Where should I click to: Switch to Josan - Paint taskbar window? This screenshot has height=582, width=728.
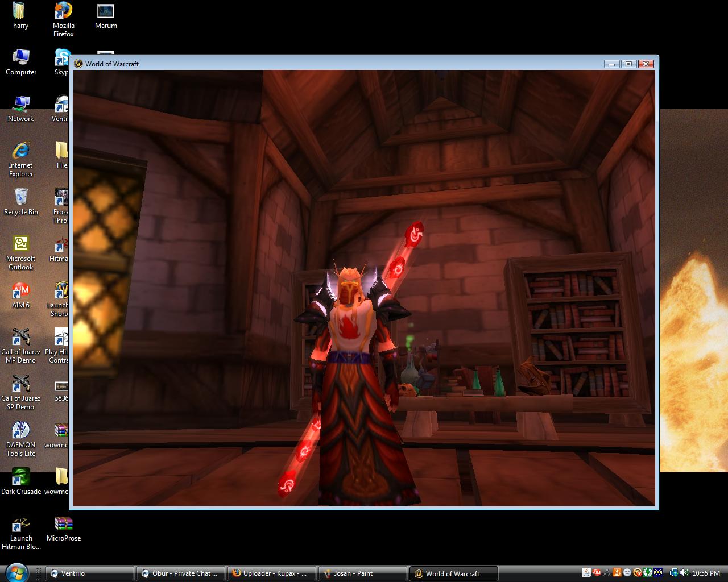point(363,573)
